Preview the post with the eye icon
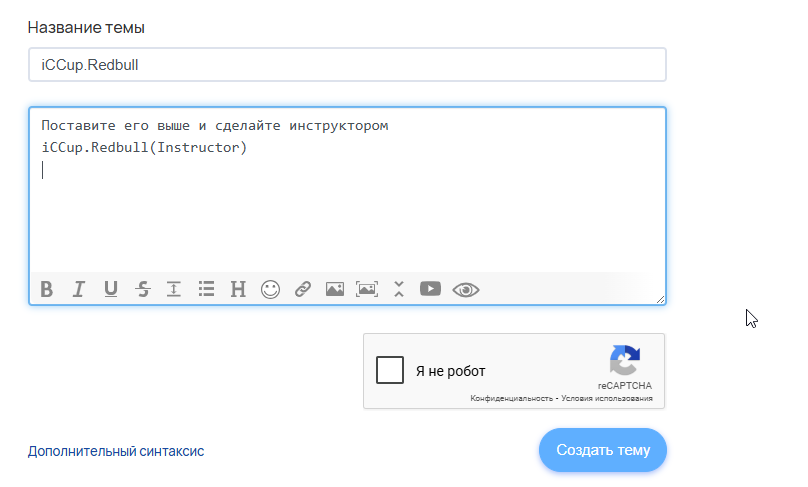 pyautogui.click(x=466, y=290)
